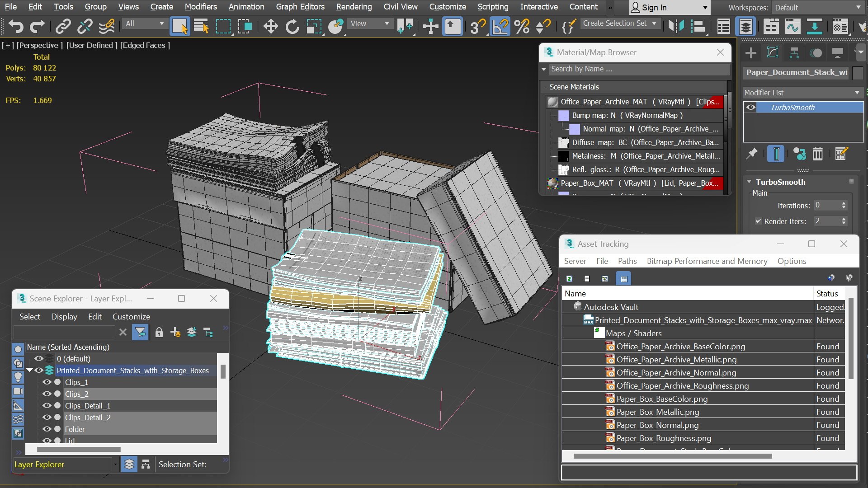
Task: Toggle visibility of Folder object
Action: (x=47, y=429)
